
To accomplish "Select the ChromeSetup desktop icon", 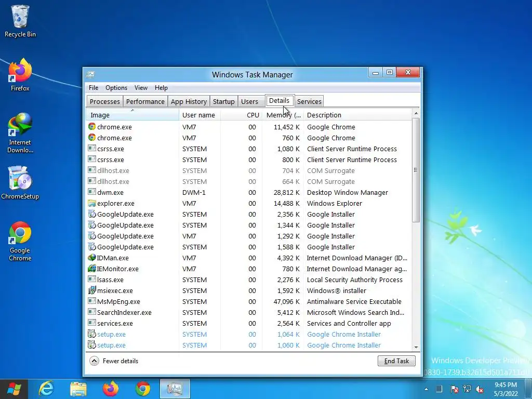I will pos(20,182).
